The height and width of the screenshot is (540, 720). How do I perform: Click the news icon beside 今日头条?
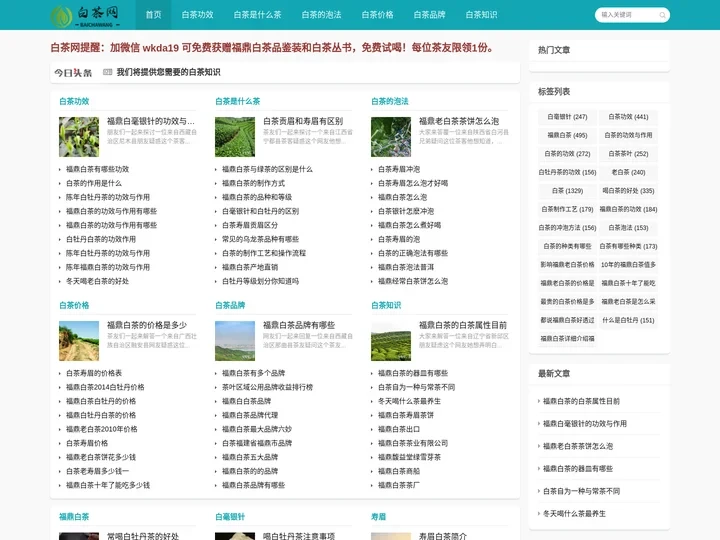pos(107,72)
